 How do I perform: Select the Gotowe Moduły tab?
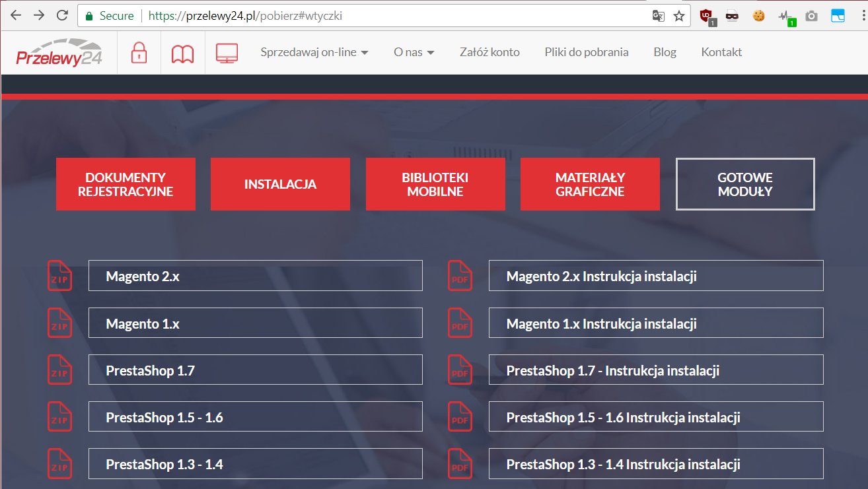click(x=745, y=184)
